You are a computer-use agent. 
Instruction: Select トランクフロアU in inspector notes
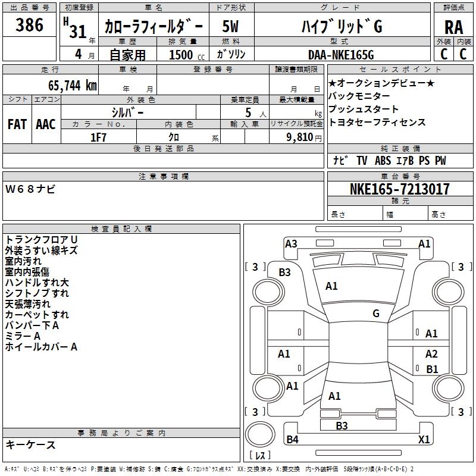tap(42, 239)
